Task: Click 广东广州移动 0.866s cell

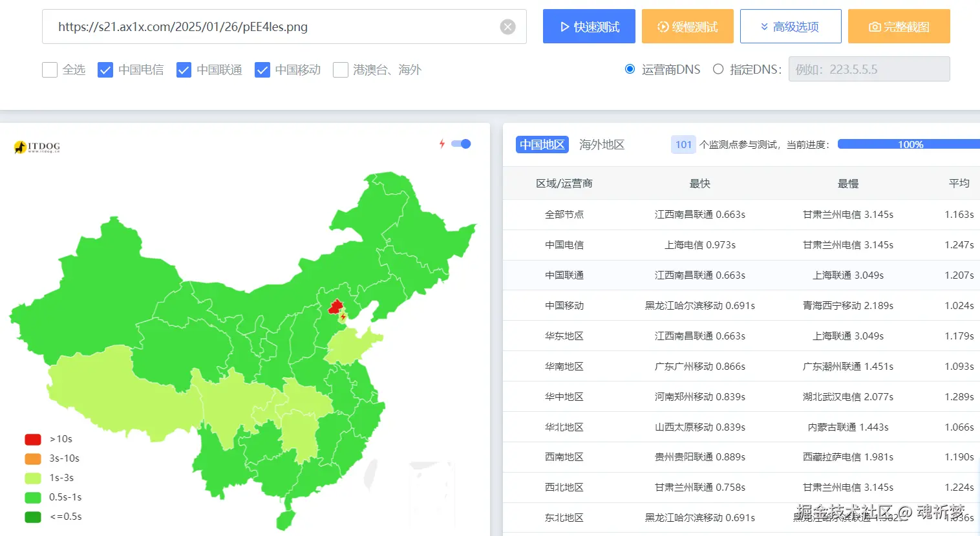Action: 700,367
